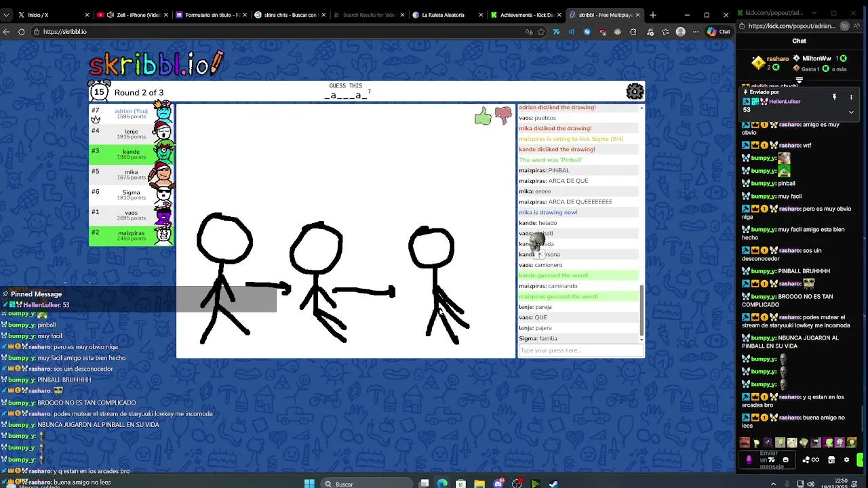Dislike the drawing with the thumbs-down icon

[503, 116]
